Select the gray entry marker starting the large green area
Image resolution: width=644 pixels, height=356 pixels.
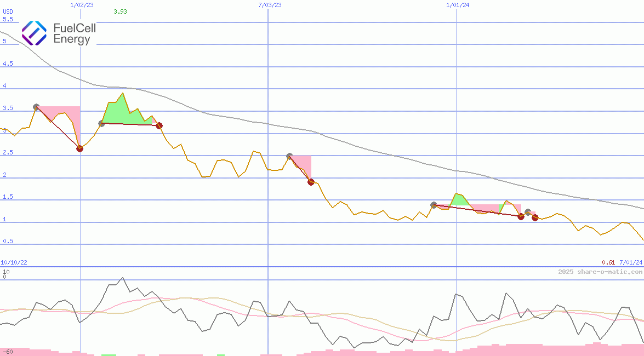(x=101, y=124)
